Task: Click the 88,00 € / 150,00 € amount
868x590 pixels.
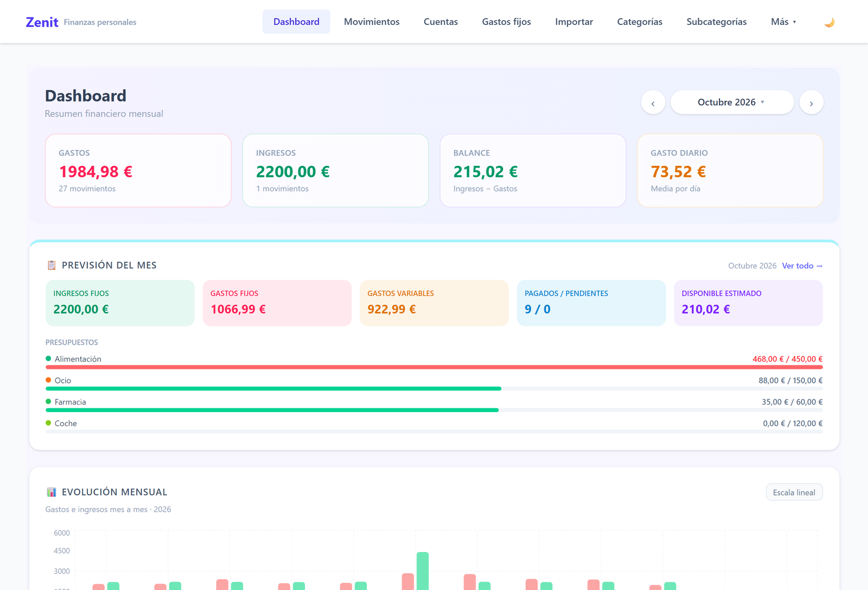Action: pyautogui.click(x=790, y=381)
